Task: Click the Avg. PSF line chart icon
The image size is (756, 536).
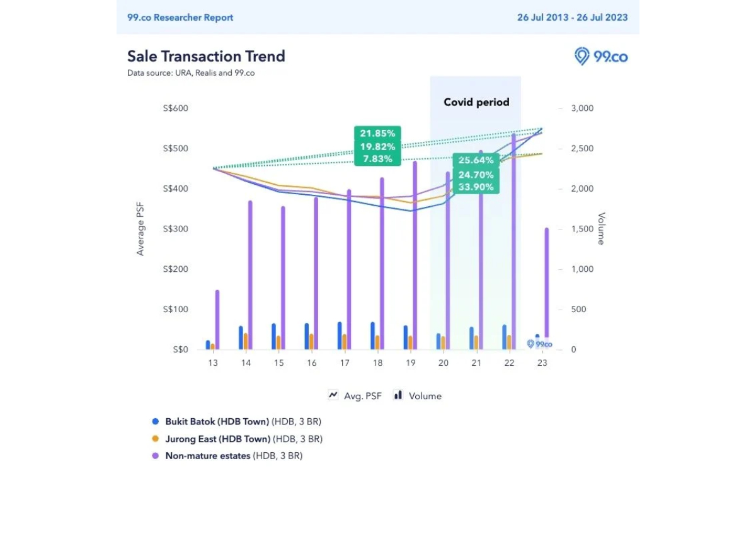Action: click(x=334, y=395)
